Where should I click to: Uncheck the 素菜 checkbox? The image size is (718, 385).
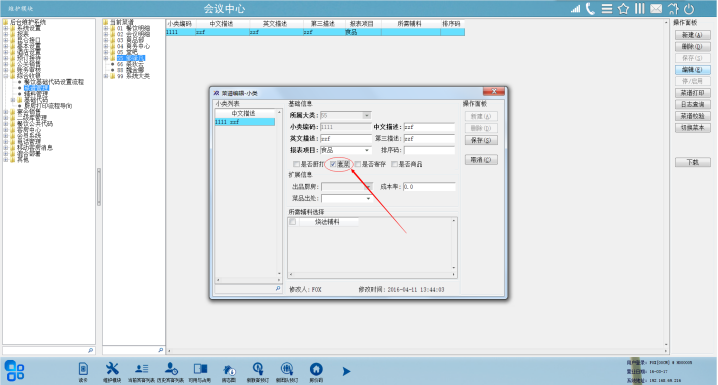pos(333,164)
